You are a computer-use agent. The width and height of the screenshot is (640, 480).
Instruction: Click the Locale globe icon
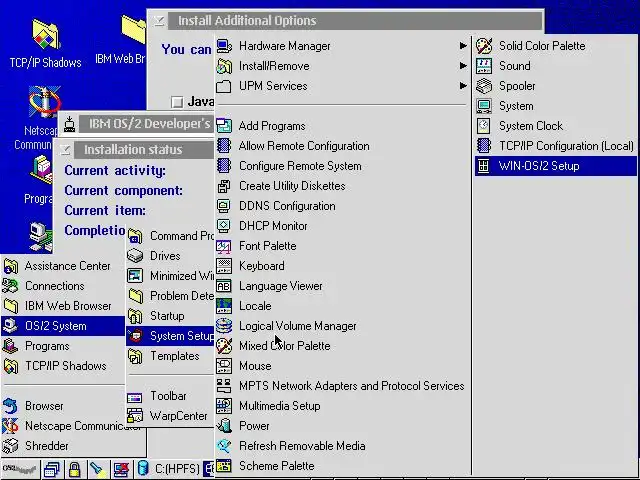[224, 306]
